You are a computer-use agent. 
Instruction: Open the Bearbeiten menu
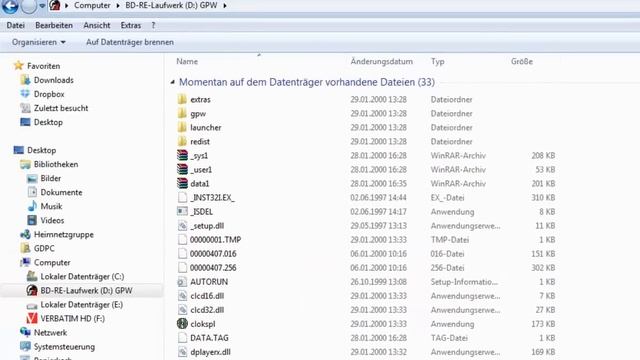click(54, 25)
